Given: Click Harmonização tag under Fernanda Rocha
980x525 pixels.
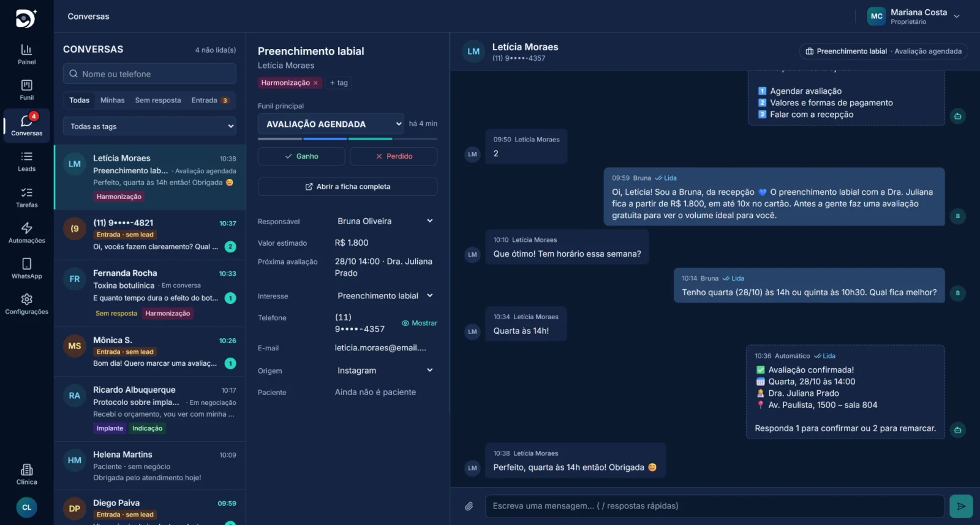Looking at the screenshot, I should (x=168, y=313).
